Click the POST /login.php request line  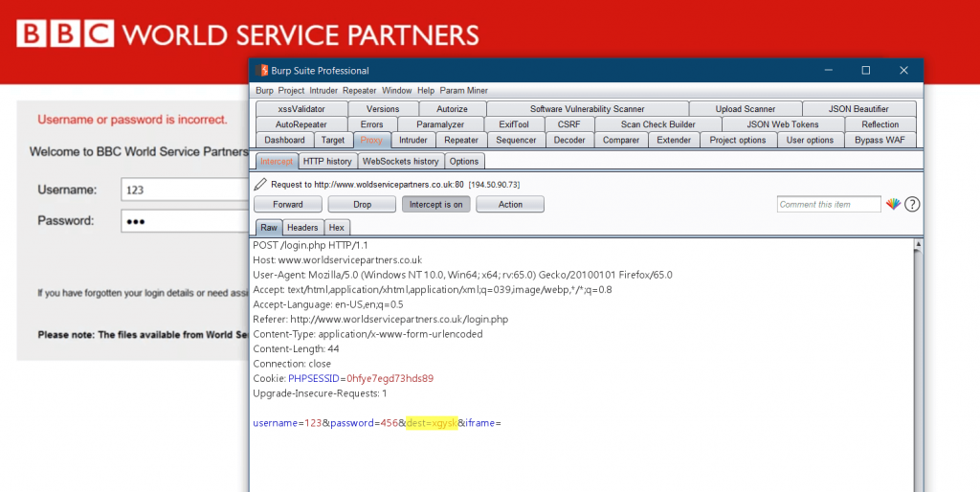[x=311, y=245]
